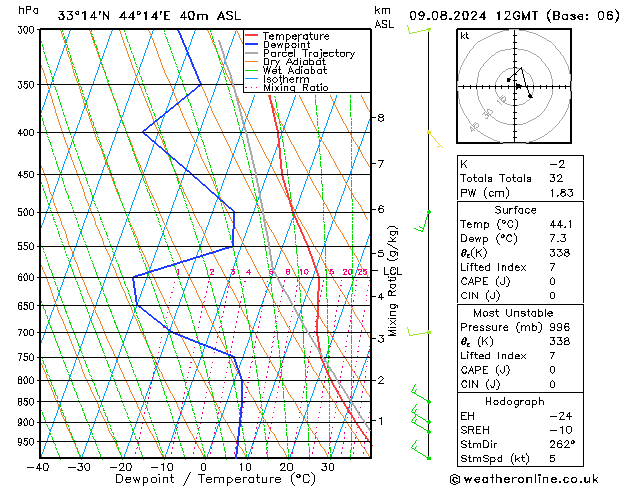Screen dimensions: 629x486
Task: Click the 'Wet Adiabat' legend entry
Action: coord(295,70)
